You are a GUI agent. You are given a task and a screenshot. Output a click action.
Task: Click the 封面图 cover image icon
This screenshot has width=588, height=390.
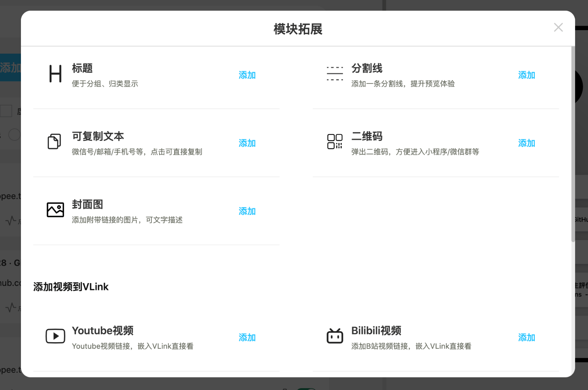click(55, 210)
